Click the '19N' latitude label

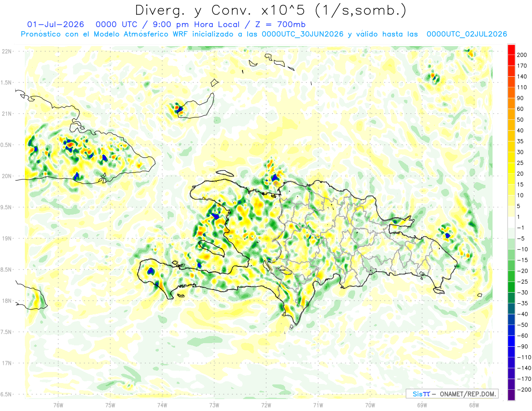coord(6,239)
